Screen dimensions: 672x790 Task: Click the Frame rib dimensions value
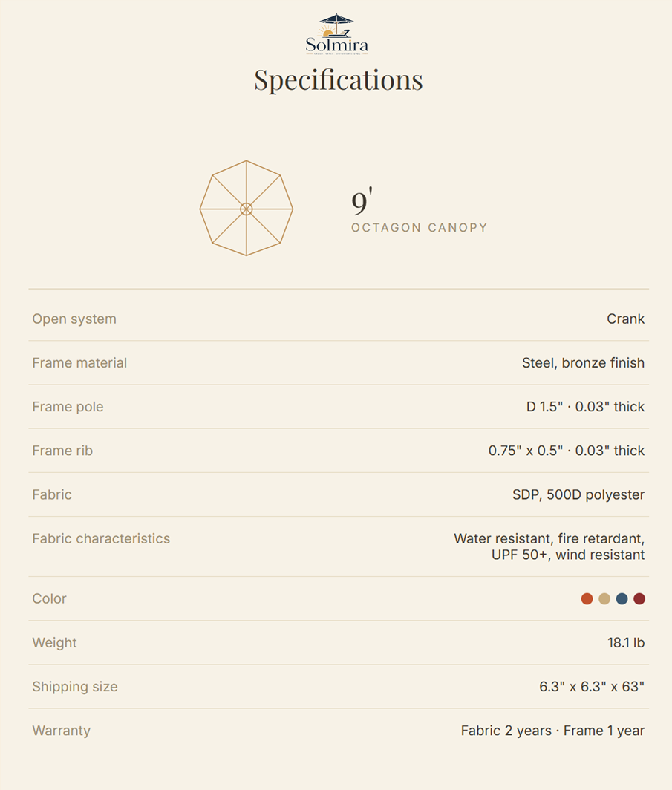click(567, 451)
